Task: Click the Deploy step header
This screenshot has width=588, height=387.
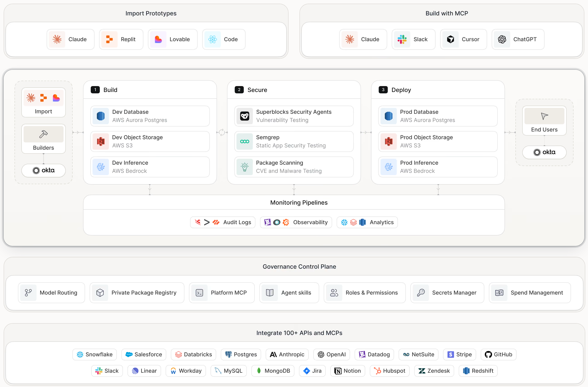Action: (438, 90)
